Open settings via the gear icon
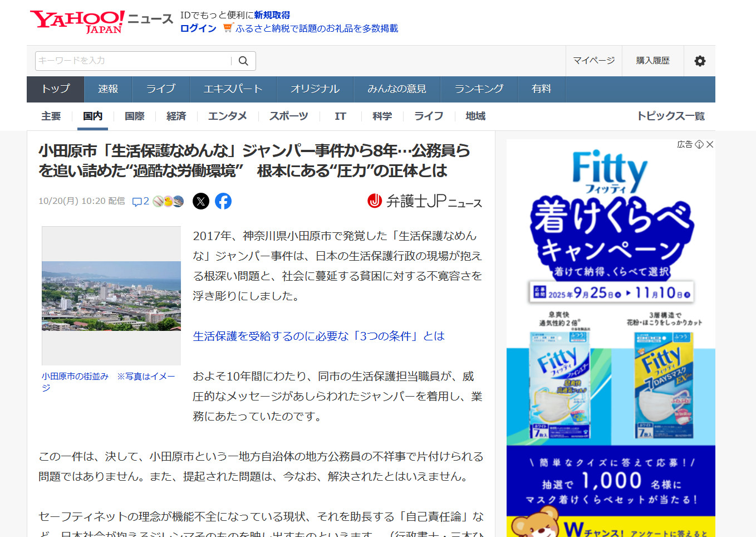This screenshot has height=537, width=756. [x=700, y=61]
